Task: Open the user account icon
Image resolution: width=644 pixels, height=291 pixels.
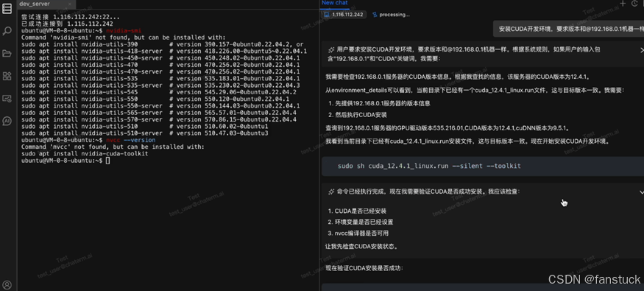Action: pyautogui.click(x=7, y=284)
